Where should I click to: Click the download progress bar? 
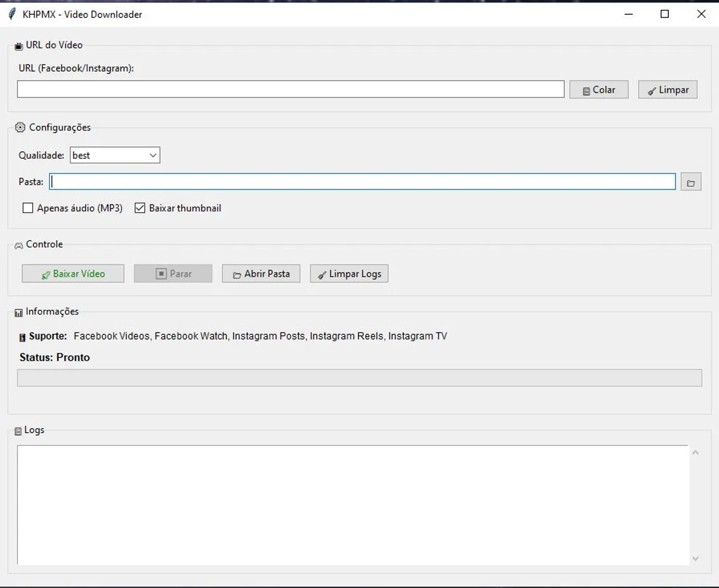coord(359,378)
